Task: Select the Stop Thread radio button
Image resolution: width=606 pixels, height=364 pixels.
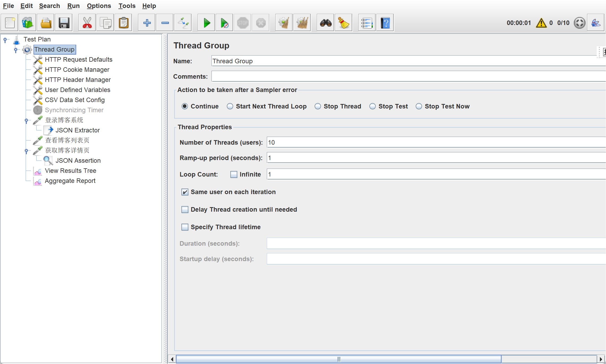Action: [x=318, y=106]
